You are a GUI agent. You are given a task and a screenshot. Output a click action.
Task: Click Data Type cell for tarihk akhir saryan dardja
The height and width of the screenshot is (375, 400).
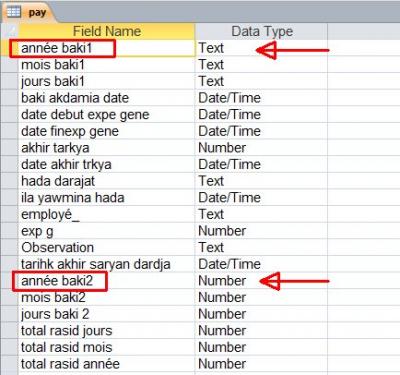tap(261, 264)
